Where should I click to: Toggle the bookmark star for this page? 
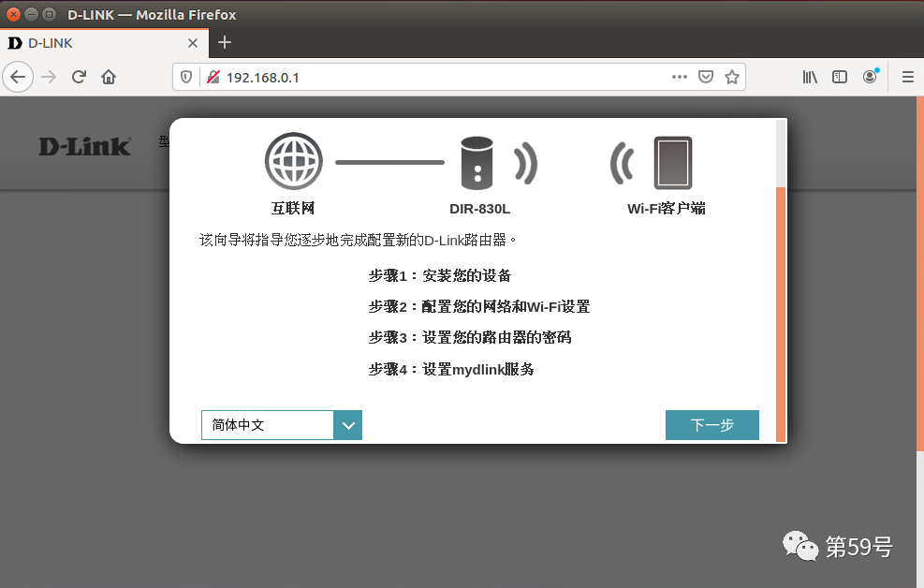tap(731, 77)
